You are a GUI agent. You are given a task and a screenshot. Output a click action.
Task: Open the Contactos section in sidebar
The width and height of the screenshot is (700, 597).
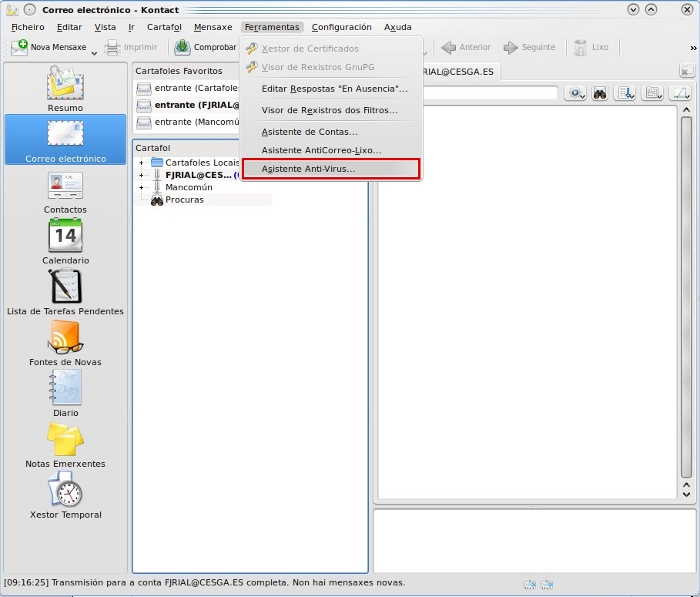[65, 192]
